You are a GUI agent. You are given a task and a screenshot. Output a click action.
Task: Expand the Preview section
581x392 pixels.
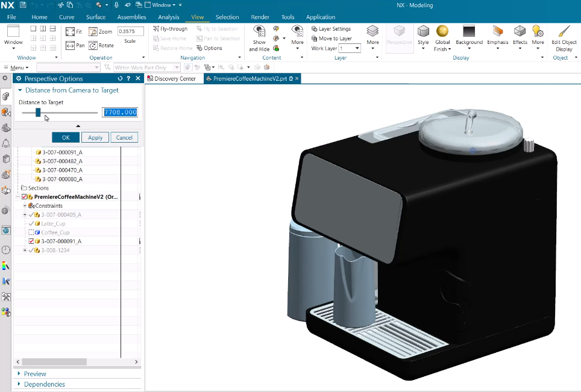pos(34,374)
